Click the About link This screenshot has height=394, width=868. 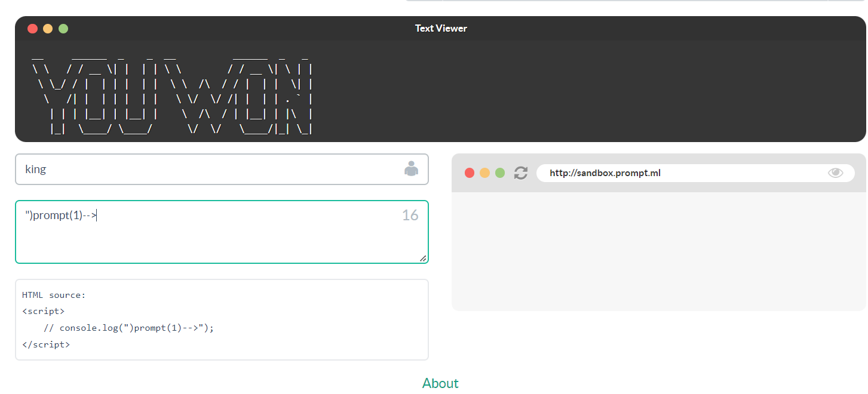[440, 383]
